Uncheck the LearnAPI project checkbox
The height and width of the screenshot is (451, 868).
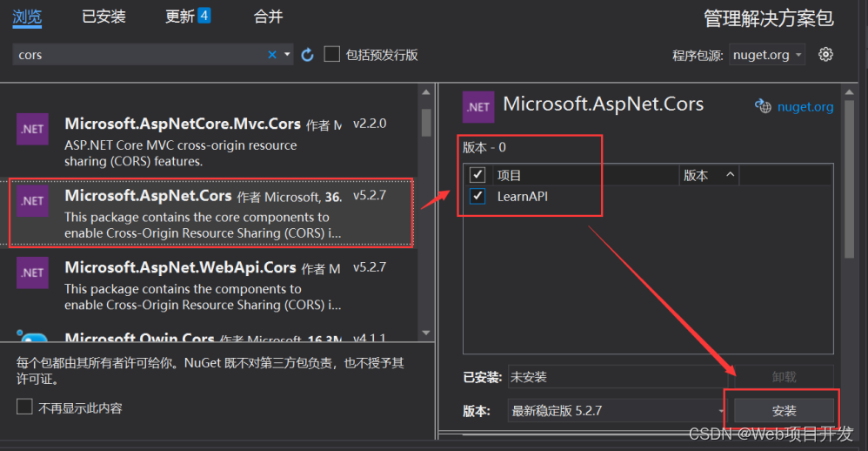click(x=477, y=196)
